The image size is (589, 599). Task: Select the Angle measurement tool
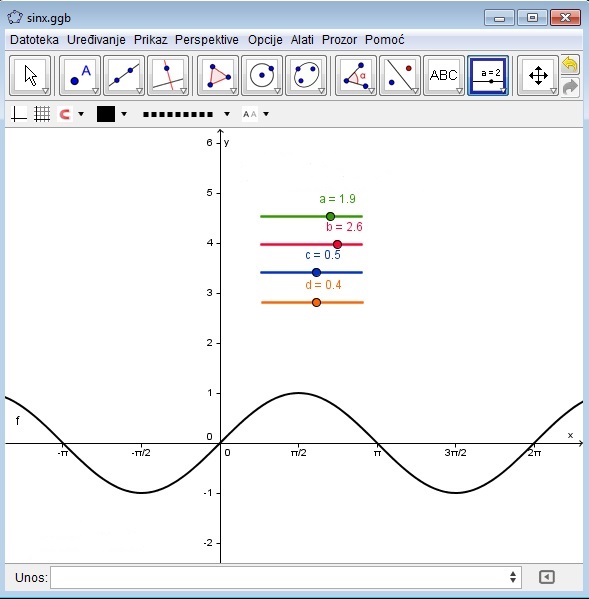pos(356,75)
